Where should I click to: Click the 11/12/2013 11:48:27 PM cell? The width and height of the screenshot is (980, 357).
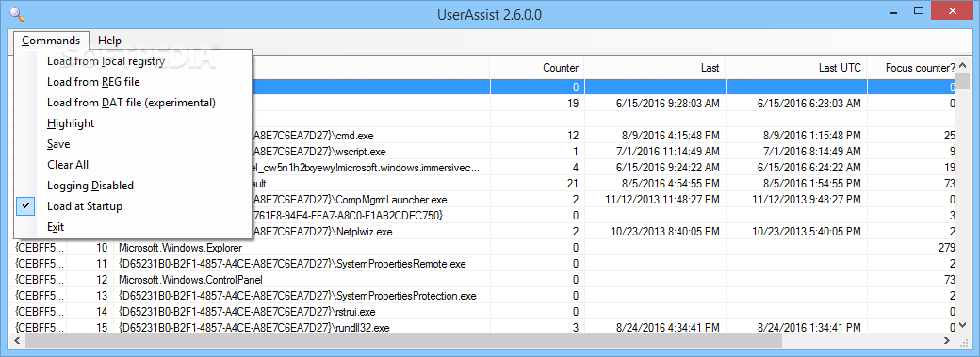point(655,200)
